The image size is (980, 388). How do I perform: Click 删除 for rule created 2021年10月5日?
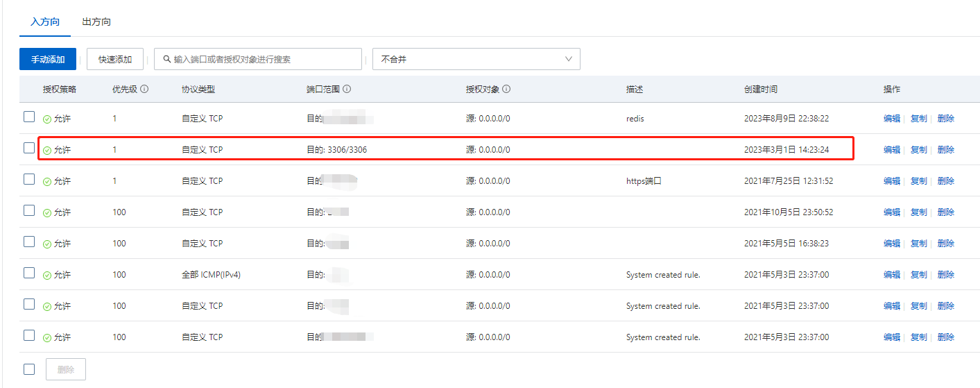[x=945, y=212]
